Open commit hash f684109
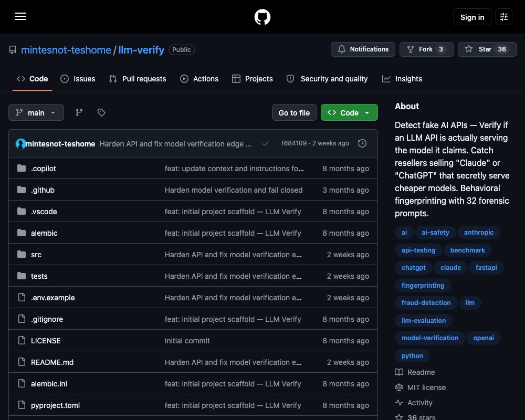This screenshot has height=420, width=525. click(294, 143)
